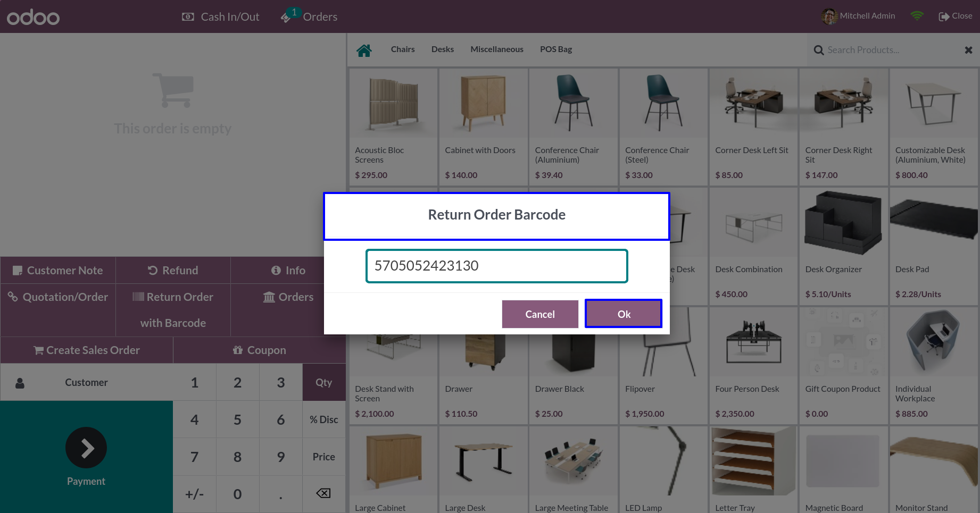Viewport: 980px width, 513px height.
Task: Select the Customer
Action: coord(87,382)
